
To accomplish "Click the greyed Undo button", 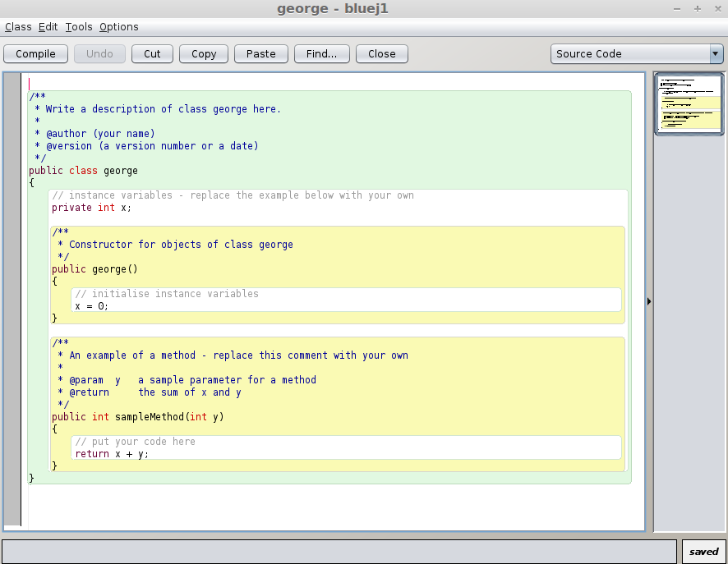I will [99, 54].
